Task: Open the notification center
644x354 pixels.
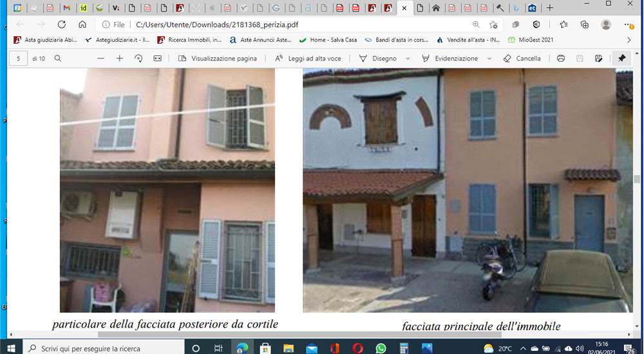Action: click(630, 349)
